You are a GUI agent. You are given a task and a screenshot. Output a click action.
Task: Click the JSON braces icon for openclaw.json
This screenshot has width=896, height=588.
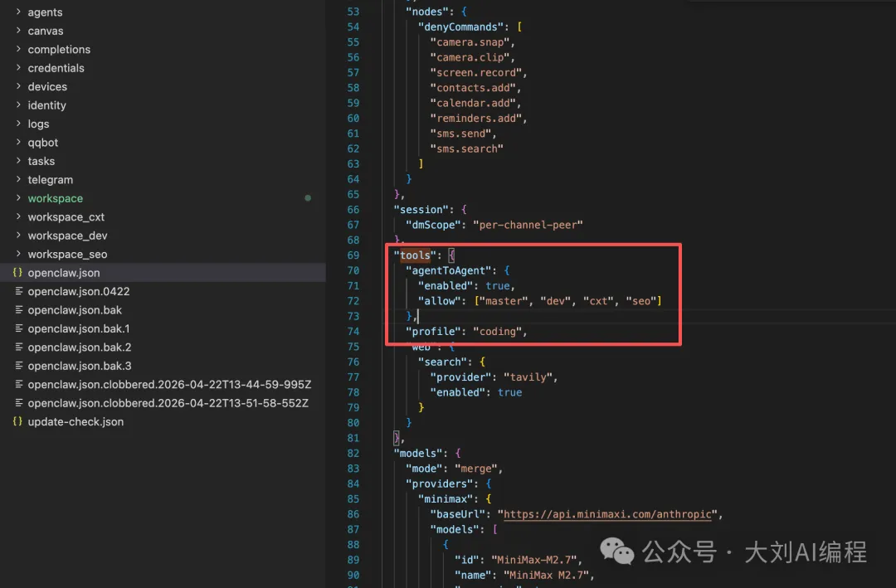pos(18,273)
